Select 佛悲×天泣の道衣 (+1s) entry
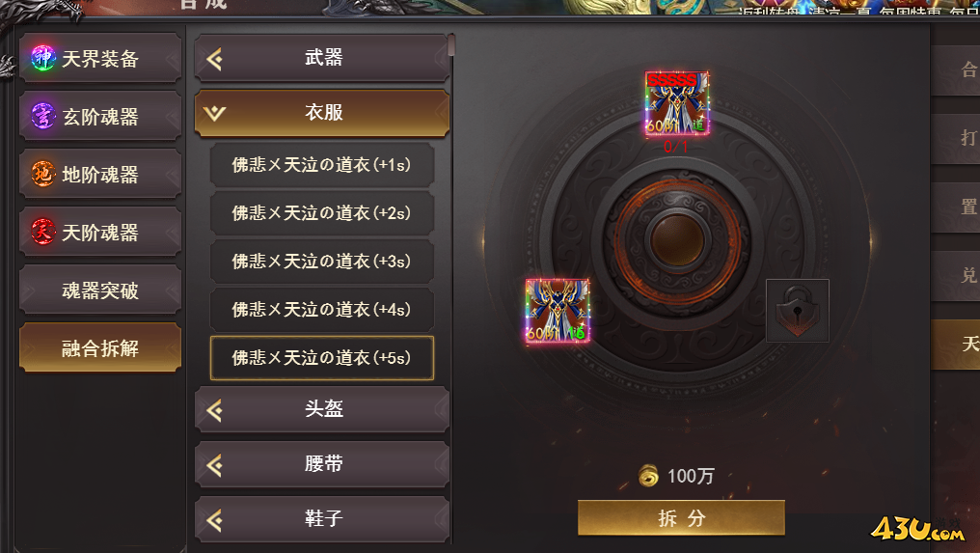Viewport: 980px width, 553px height. pyautogui.click(x=322, y=164)
